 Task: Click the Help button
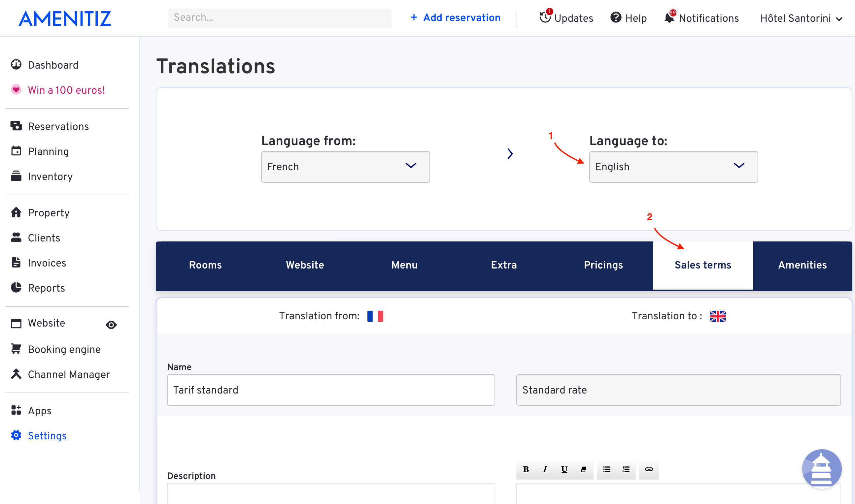click(x=628, y=17)
